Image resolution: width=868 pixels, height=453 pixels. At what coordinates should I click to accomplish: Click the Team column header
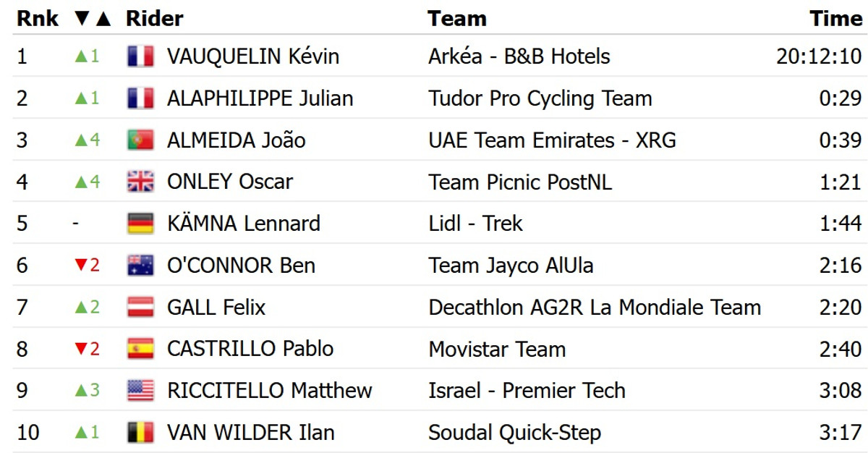tap(456, 19)
